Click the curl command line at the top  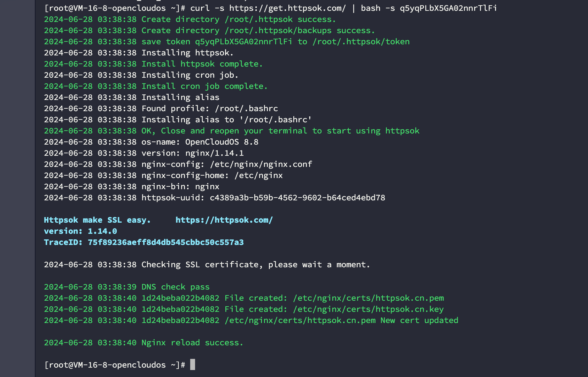point(270,8)
